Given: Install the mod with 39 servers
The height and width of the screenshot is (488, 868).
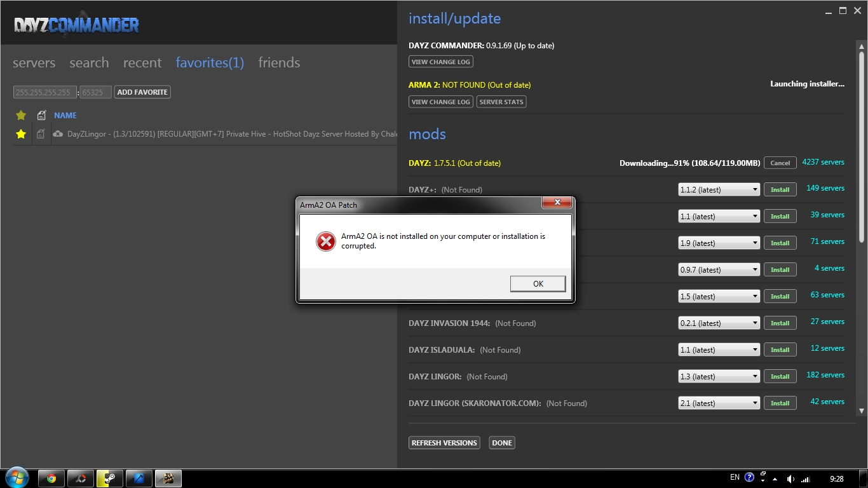Looking at the screenshot, I should click(780, 216).
